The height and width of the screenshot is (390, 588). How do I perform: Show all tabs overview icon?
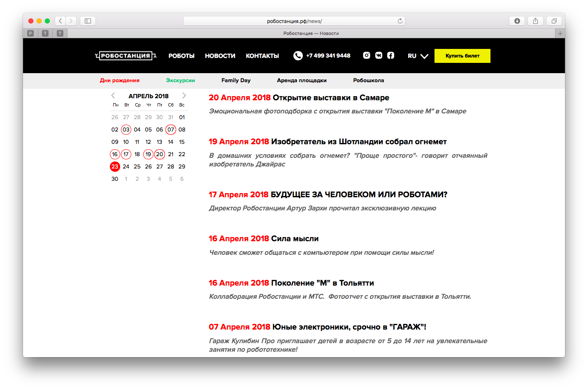pos(554,21)
